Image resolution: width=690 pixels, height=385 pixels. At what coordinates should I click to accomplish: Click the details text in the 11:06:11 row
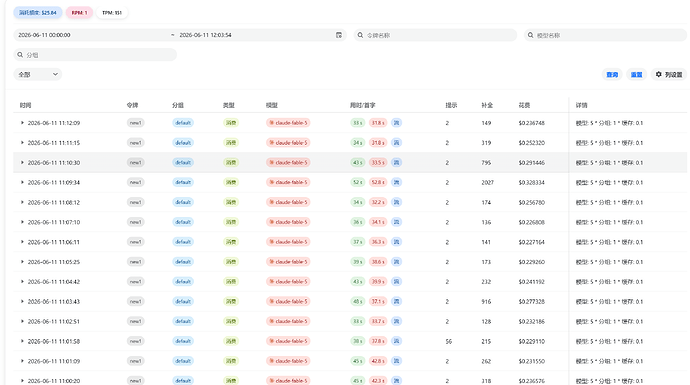point(609,242)
